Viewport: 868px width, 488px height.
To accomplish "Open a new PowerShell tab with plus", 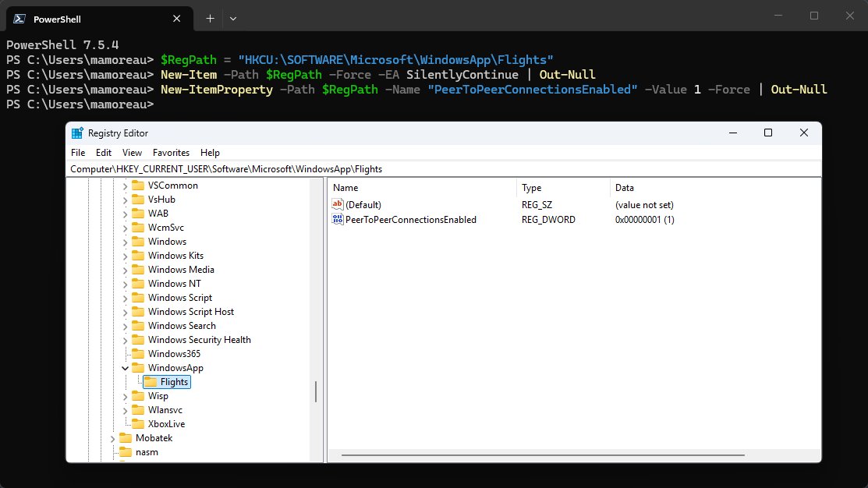I will coord(210,19).
